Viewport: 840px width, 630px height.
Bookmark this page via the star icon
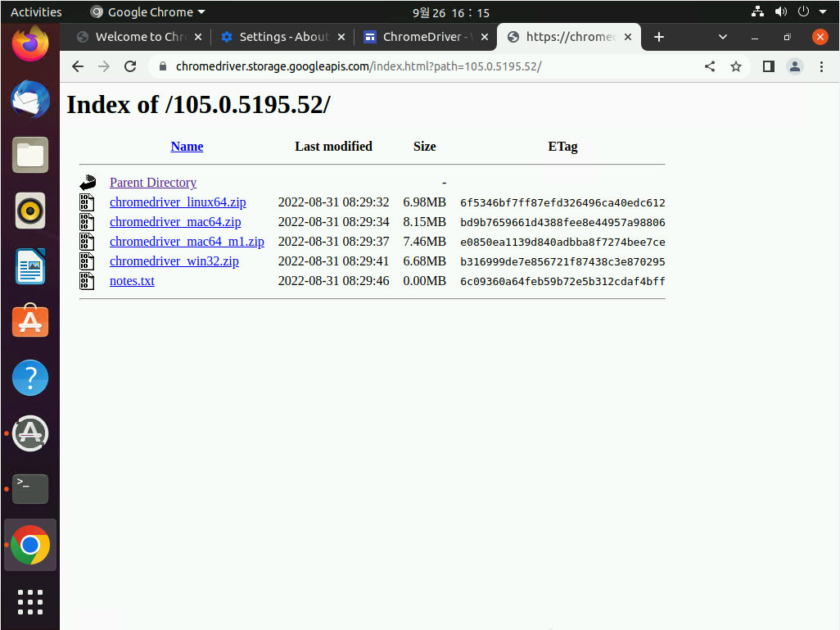[x=735, y=66]
